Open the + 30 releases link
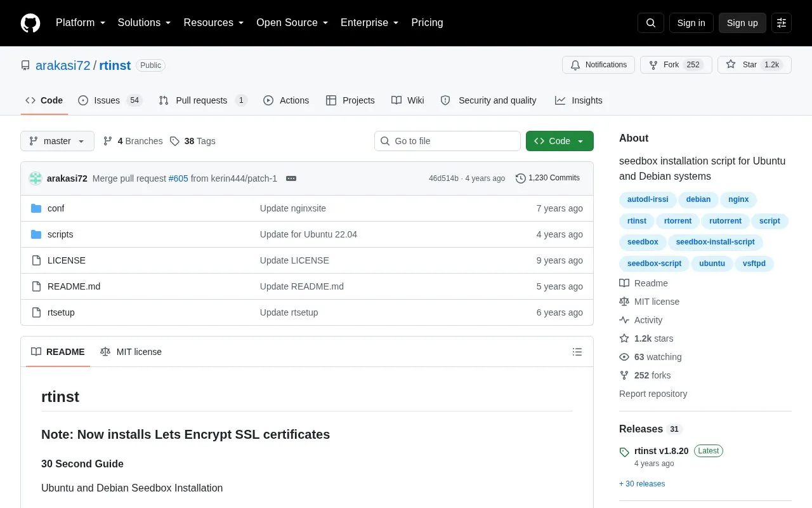The width and height of the screenshot is (812, 508). tap(642, 484)
